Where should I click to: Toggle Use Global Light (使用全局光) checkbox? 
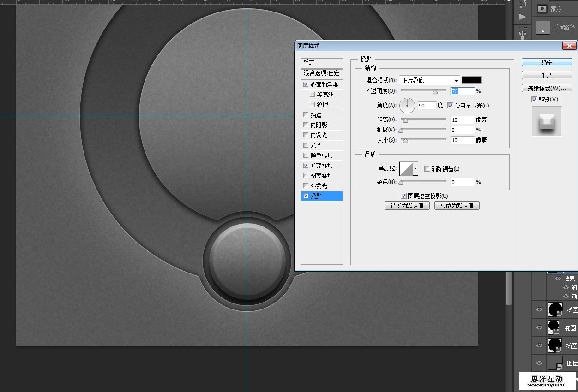pos(451,106)
